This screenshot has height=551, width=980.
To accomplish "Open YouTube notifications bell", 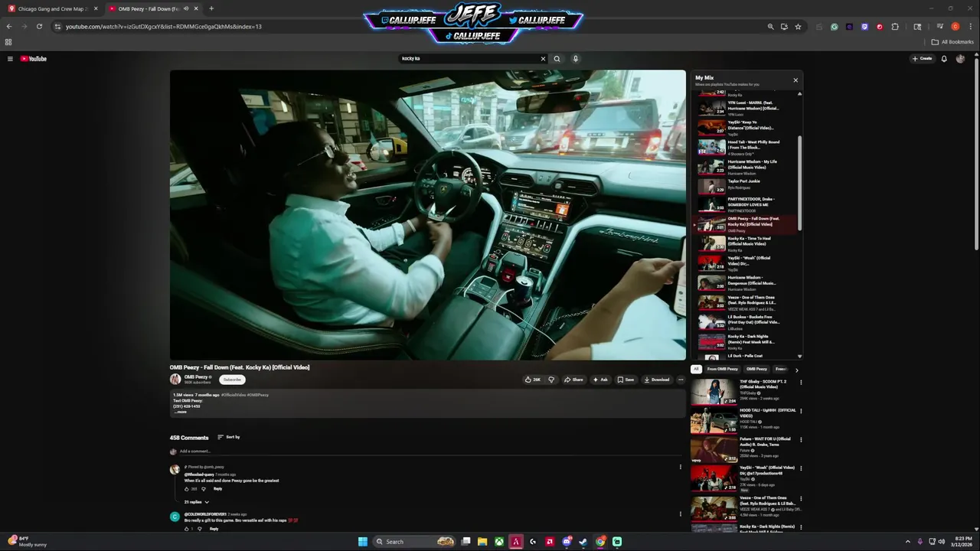I will click(x=944, y=59).
